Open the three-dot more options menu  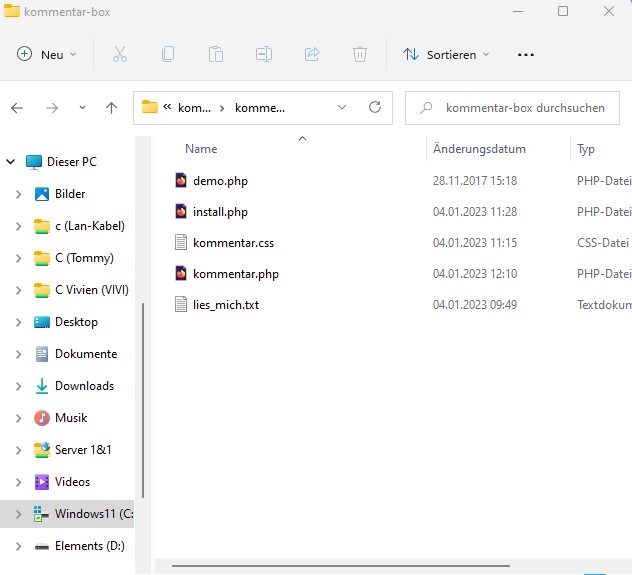click(x=526, y=55)
